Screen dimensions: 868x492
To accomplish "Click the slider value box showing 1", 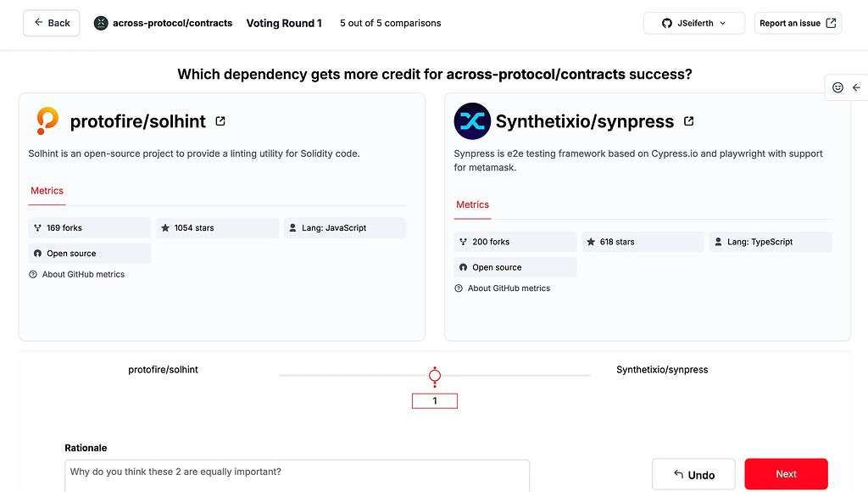I will (435, 401).
